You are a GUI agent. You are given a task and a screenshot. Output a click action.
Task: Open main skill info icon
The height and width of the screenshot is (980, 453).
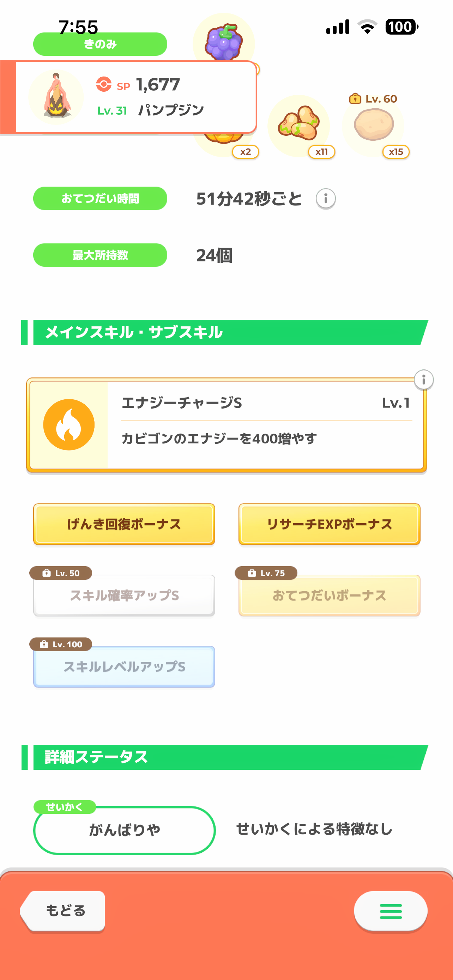tap(423, 380)
